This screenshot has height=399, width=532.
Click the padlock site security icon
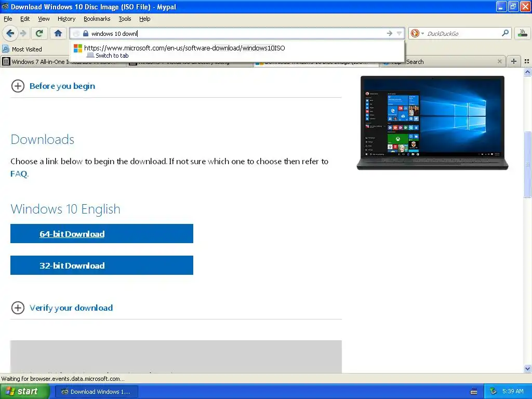[86, 33]
